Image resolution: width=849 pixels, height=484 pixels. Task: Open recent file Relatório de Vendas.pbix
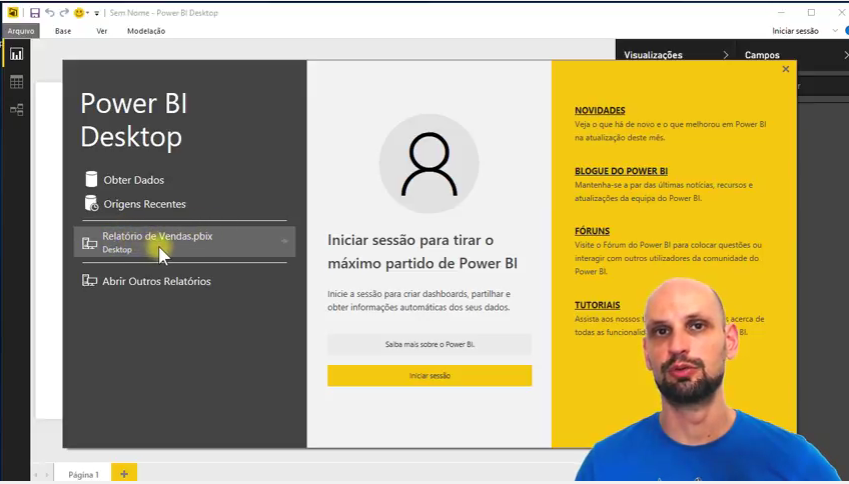coord(184,242)
